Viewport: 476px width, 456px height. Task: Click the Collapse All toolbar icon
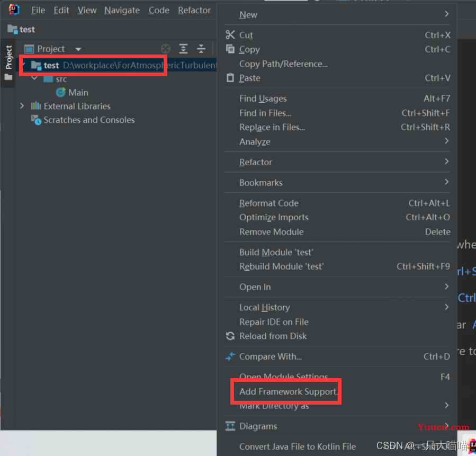click(x=201, y=49)
